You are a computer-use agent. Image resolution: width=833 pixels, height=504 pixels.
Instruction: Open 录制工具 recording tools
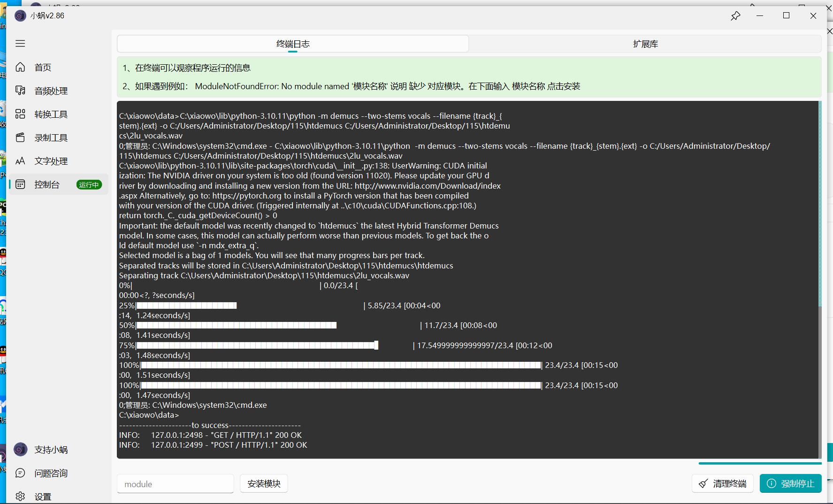[x=51, y=138]
